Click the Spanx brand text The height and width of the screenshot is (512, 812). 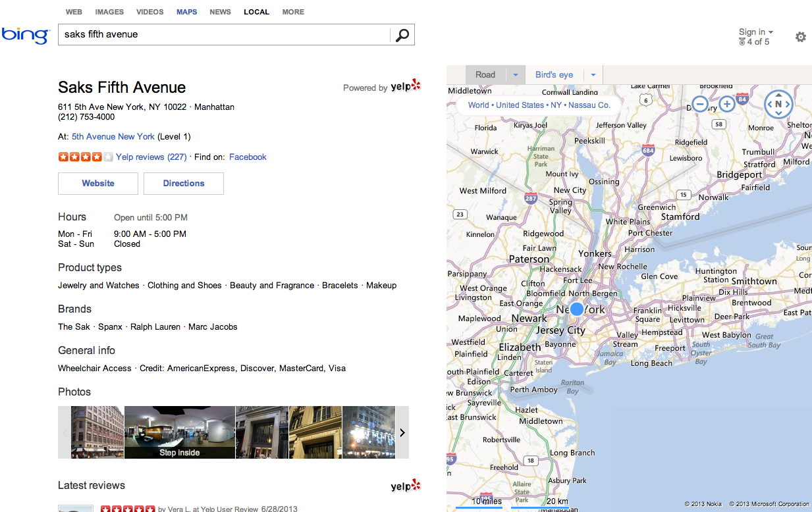tap(111, 327)
